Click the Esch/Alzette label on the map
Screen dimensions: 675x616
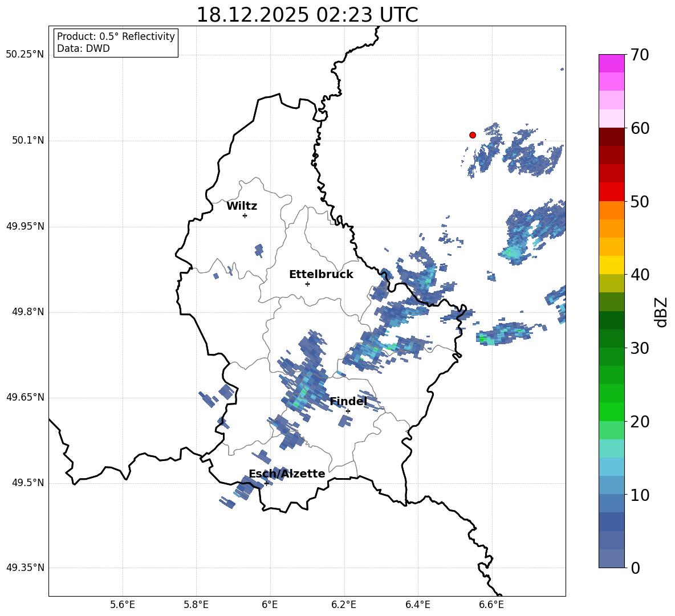point(287,474)
